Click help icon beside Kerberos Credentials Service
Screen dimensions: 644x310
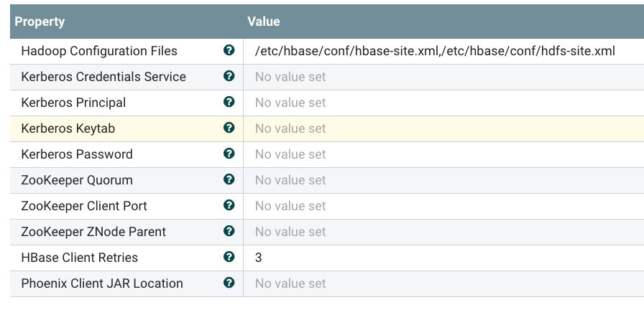click(229, 77)
